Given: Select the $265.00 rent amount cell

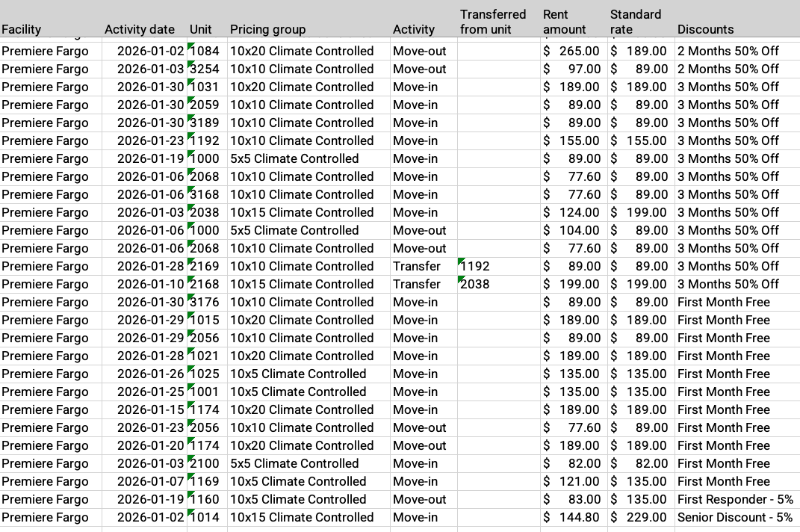Looking at the screenshot, I should click(573, 51).
